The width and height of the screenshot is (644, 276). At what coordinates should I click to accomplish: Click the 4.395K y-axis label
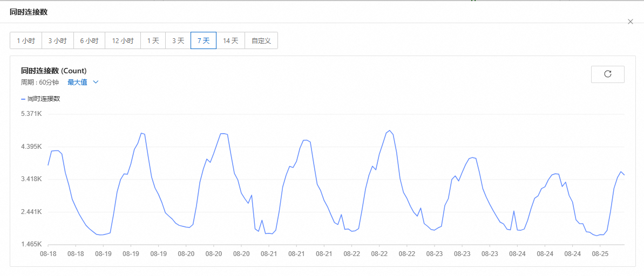[x=31, y=147]
